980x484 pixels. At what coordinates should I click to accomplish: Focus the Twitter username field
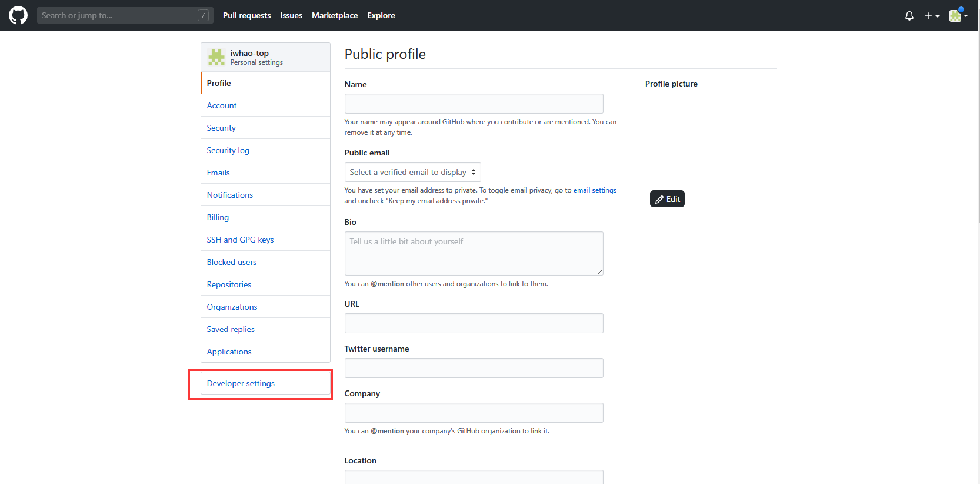474,368
